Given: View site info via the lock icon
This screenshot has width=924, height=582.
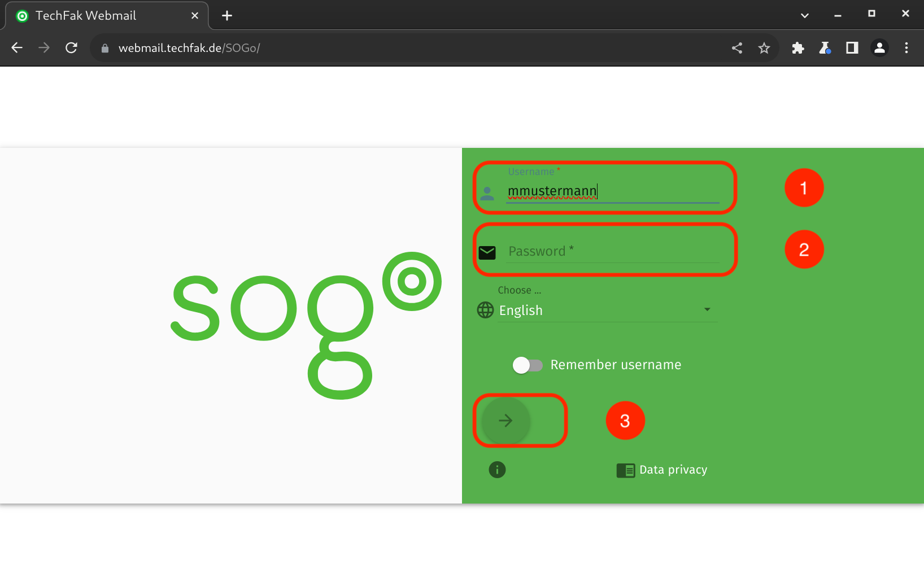Looking at the screenshot, I should pos(104,49).
